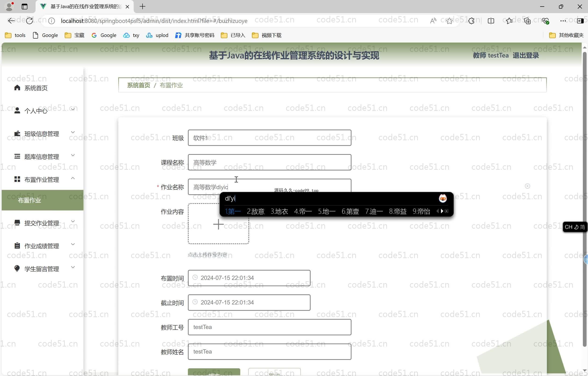
Task: Open a new browser tab
Action: pyautogui.click(x=143, y=7)
